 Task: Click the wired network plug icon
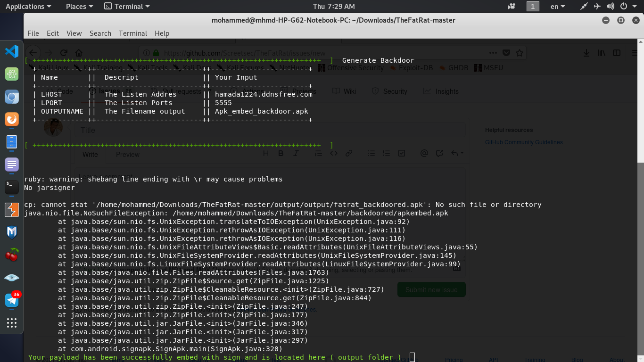coord(584,7)
